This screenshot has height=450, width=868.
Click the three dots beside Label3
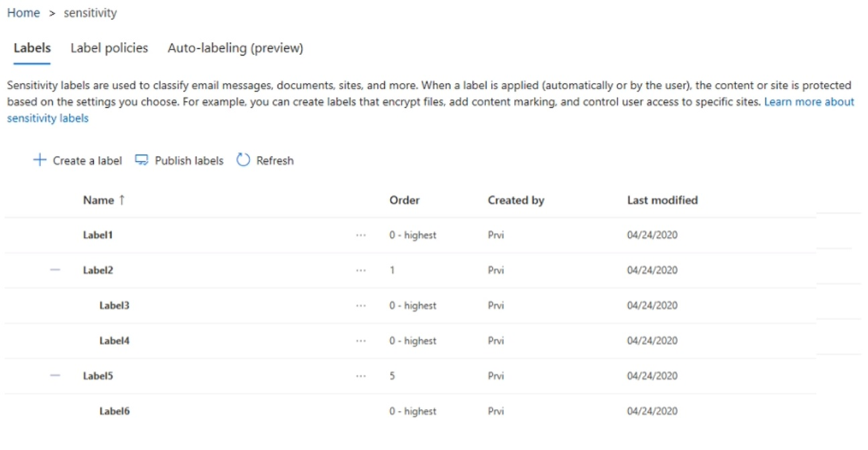click(361, 306)
